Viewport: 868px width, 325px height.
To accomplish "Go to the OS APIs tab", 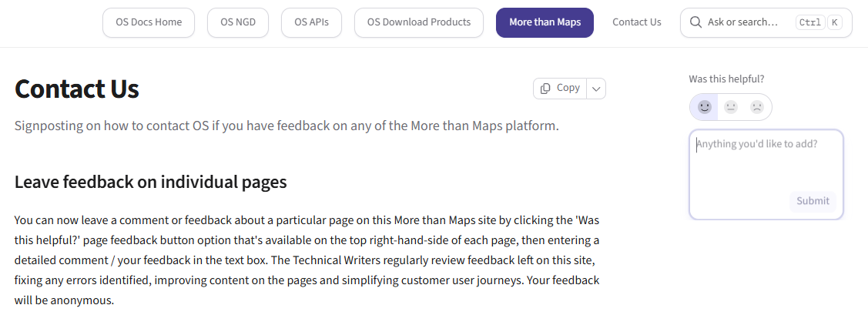I will click(311, 22).
